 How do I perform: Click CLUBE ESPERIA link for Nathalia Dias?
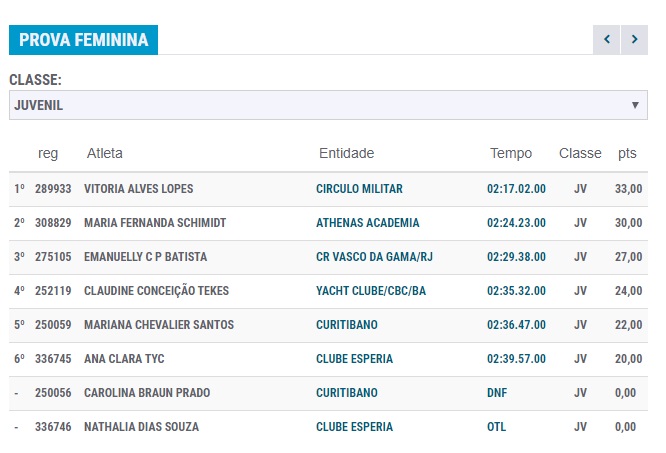click(x=354, y=427)
